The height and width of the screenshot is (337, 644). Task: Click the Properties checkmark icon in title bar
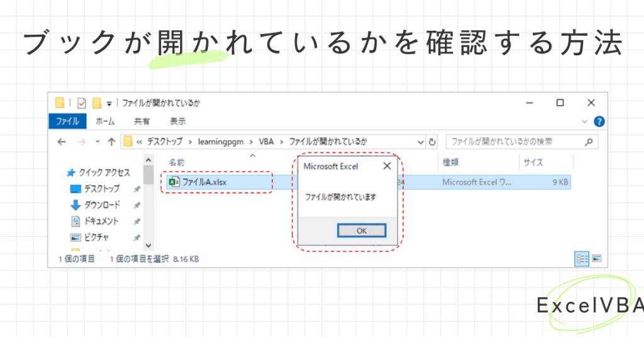click(x=82, y=103)
